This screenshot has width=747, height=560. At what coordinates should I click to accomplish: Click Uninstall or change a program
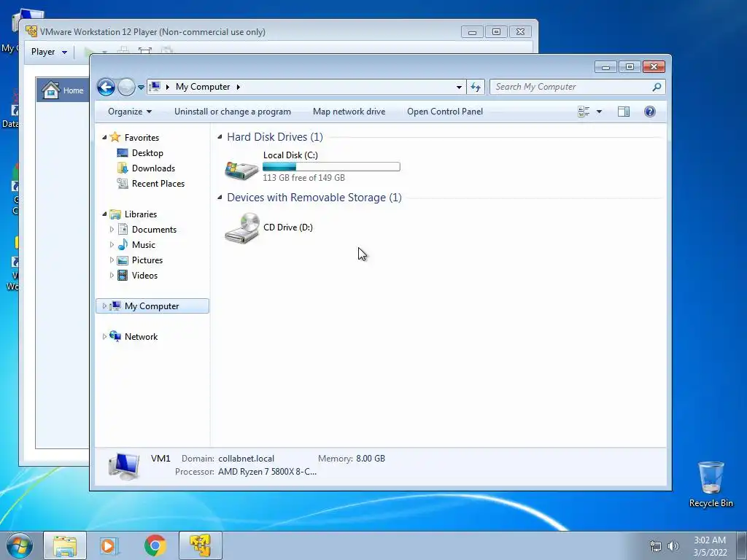pyautogui.click(x=233, y=112)
